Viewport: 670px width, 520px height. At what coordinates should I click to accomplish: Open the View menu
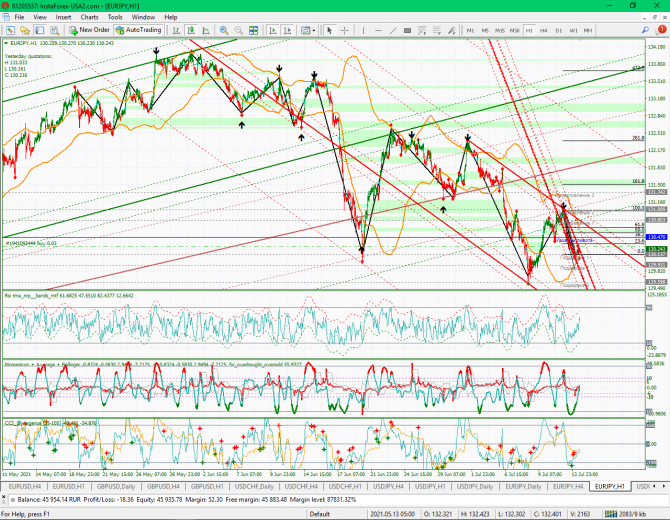[40, 17]
